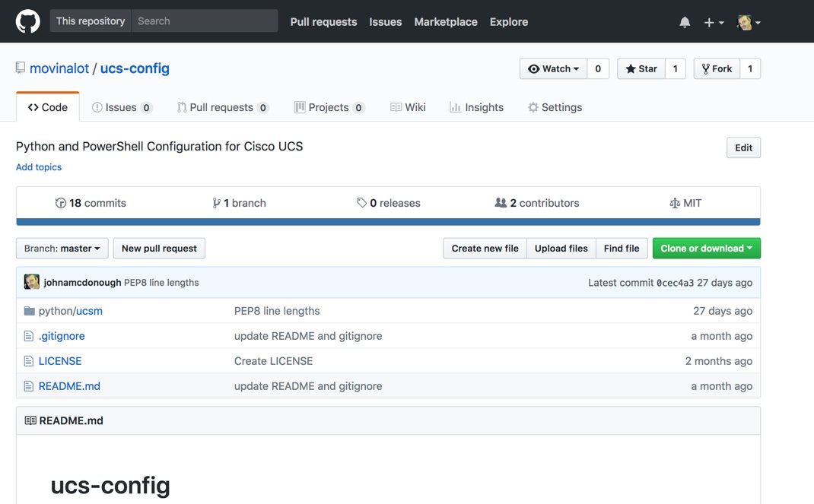Switch to the Pull requests tab
The width and height of the screenshot is (814, 504).
pyautogui.click(x=223, y=107)
